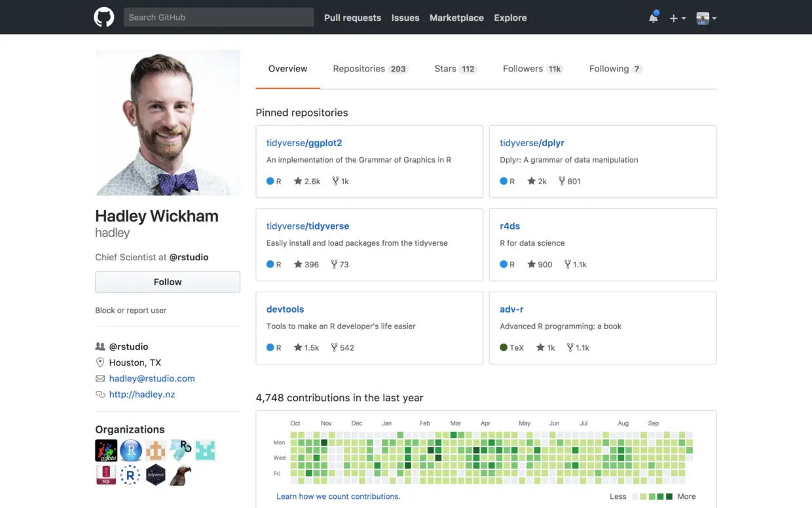Click the fork icon on tidyverse/ggplot2
Image resolution: width=812 pixels, height=508 pixels.
point(335,181)
